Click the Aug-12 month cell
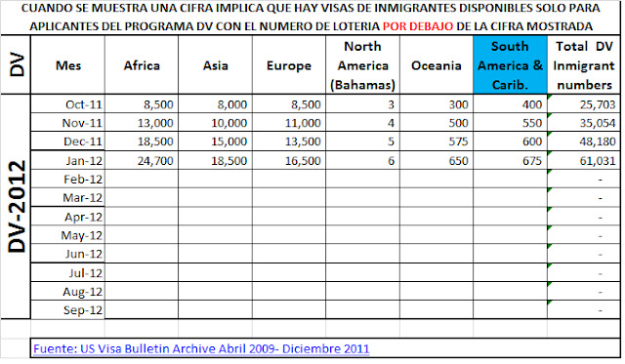 pyautogui.click(x=67, y=292)
